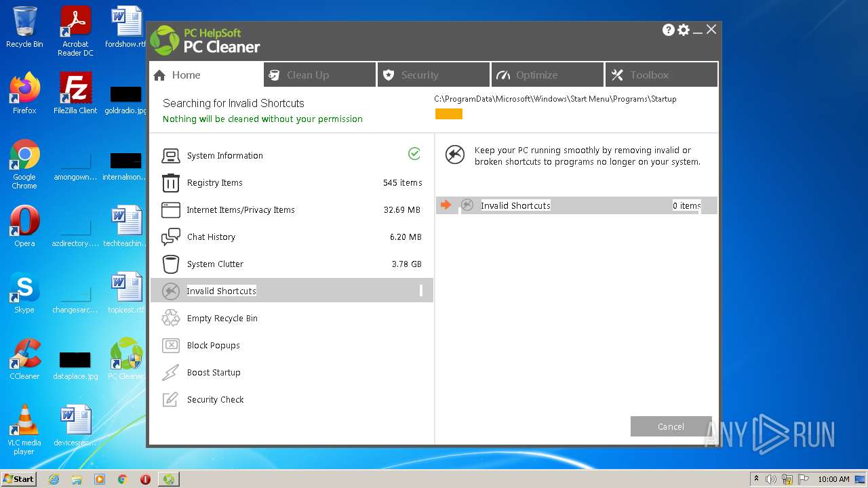868x488 pixels.
Task: Open the Security tab
Action: click(434, 75)
